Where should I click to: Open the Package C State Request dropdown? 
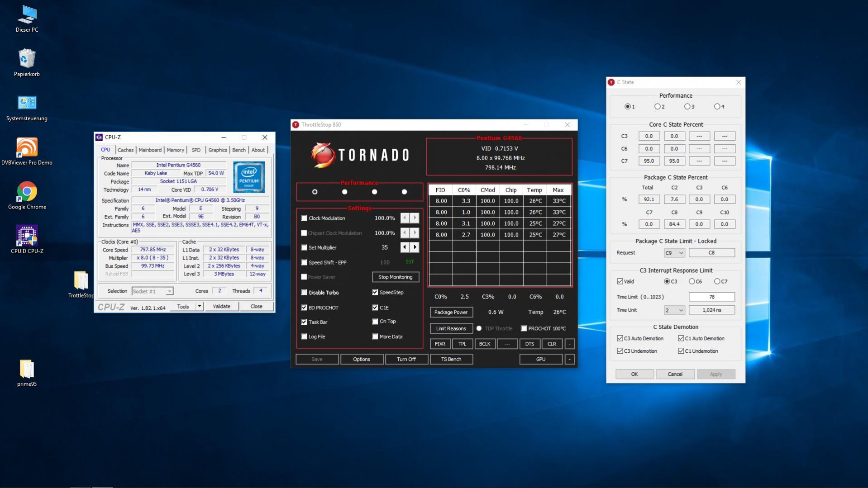tap(674, 253)
